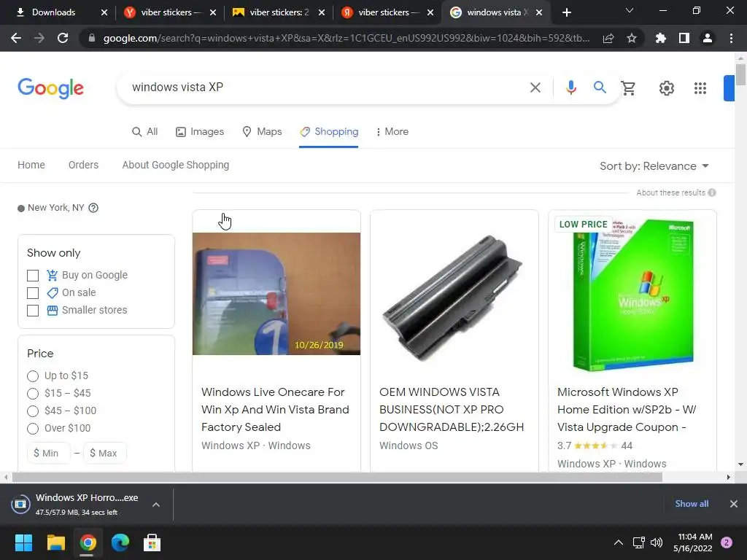Open Windows Start menu
Viewport: 747px width, 560px height.
click(x=23, y=542)
